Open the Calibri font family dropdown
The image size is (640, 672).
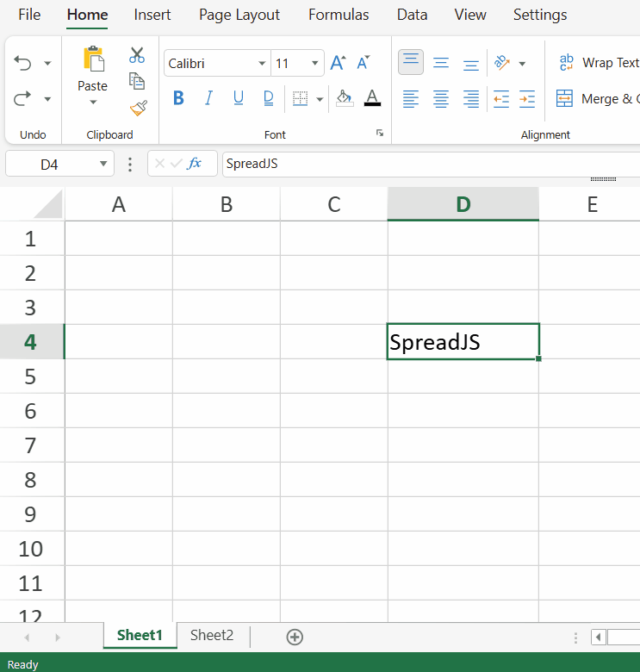pyautogui.click(x=262, y=63)
